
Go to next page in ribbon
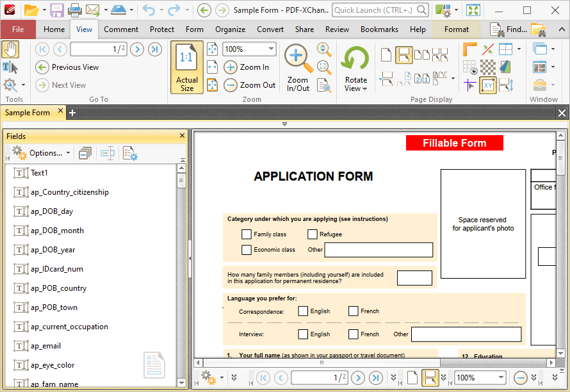click(x=137, y=49)
